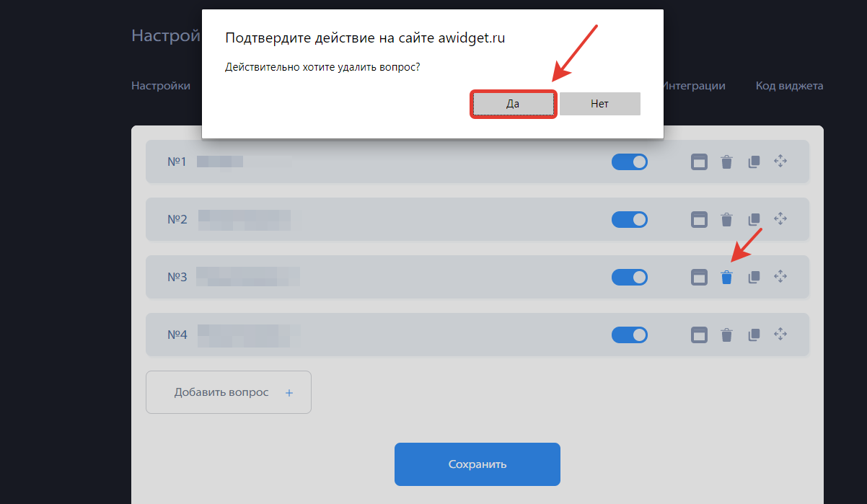Save changes with Сохранить button
The height and width of the screenshot is (504, 867).
[x=477, y=464]
